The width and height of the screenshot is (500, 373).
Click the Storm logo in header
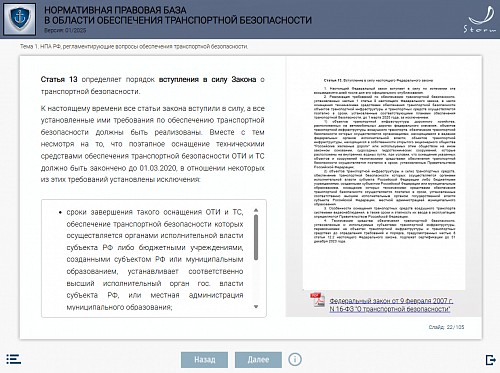pos(480,20)
